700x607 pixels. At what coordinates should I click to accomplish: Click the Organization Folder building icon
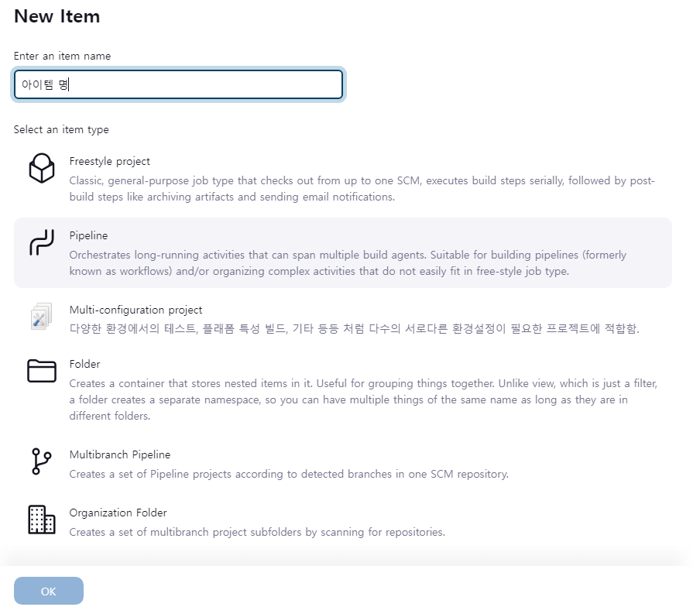tap(42, 520)
